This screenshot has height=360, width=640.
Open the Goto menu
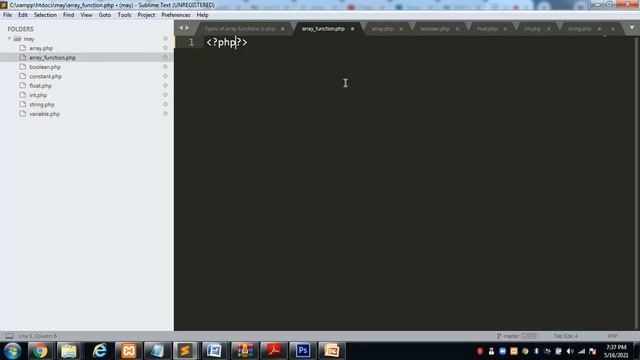[x=105, y=15]
